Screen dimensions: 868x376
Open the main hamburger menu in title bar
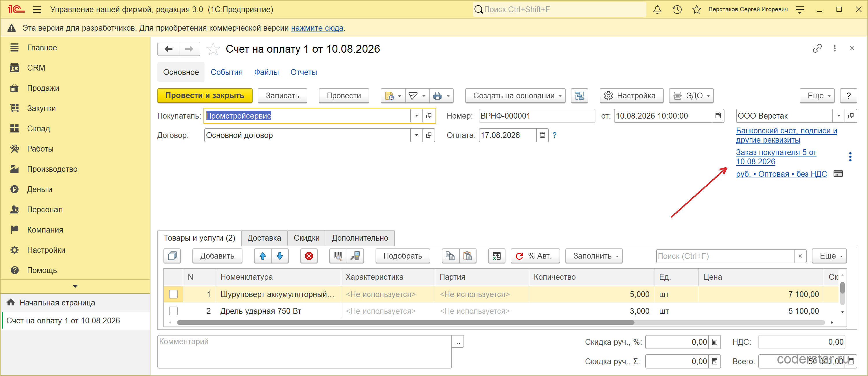point(37,10)
